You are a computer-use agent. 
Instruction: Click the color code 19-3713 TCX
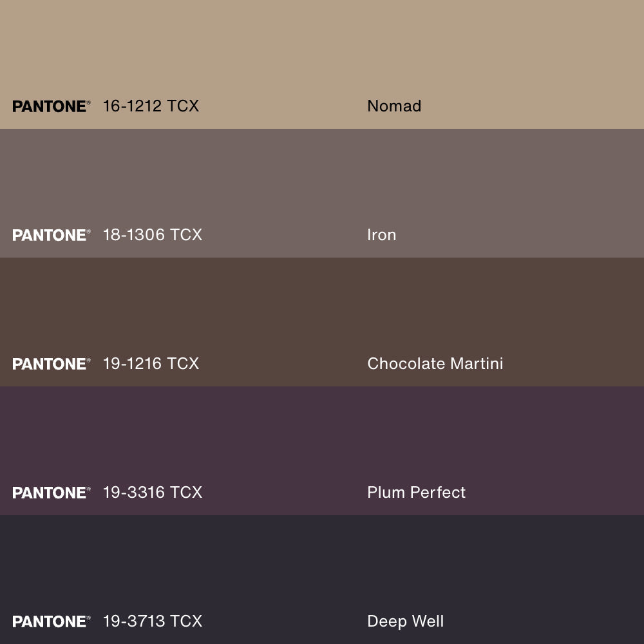coord(152,621)
